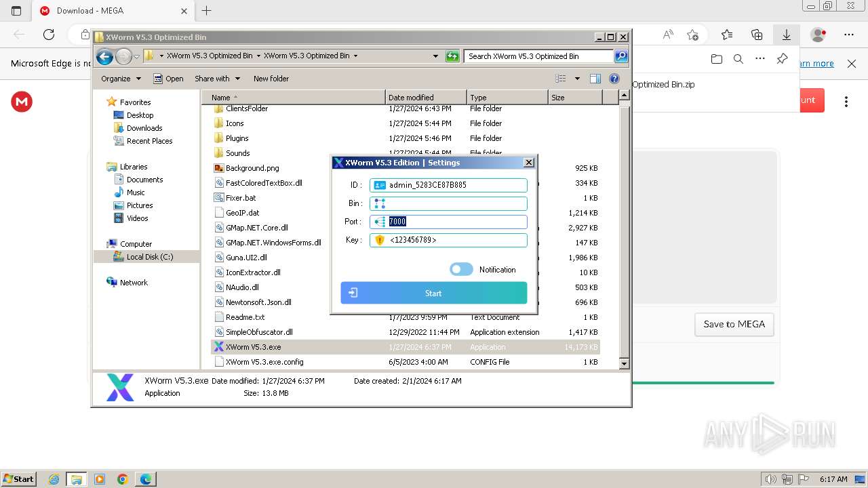Click the search icon in Edge downloads panel
Screen dimensions: 868x488
tap(738, 59)
